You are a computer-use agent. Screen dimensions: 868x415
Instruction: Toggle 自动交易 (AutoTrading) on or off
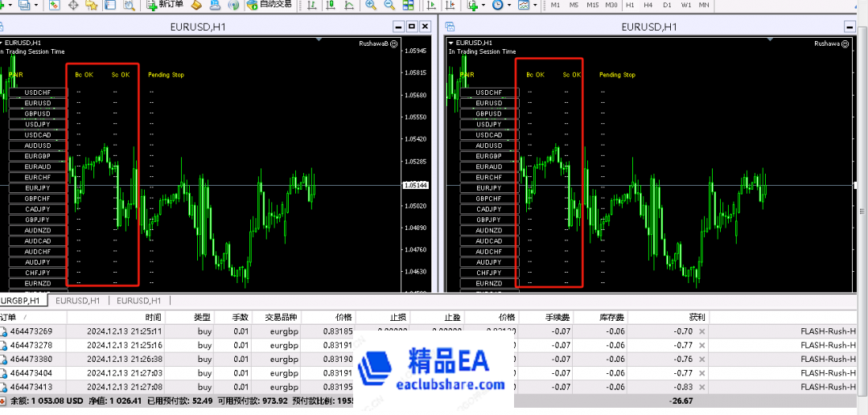(269, 5)
